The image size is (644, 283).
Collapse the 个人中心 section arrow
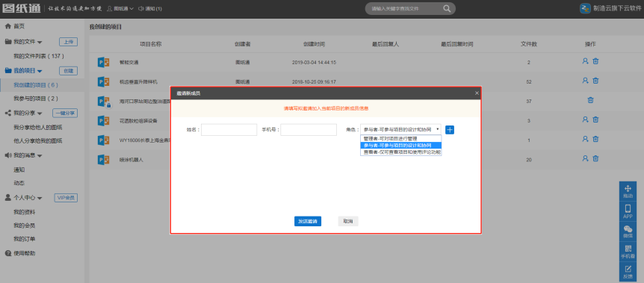[x=40, y=198]
